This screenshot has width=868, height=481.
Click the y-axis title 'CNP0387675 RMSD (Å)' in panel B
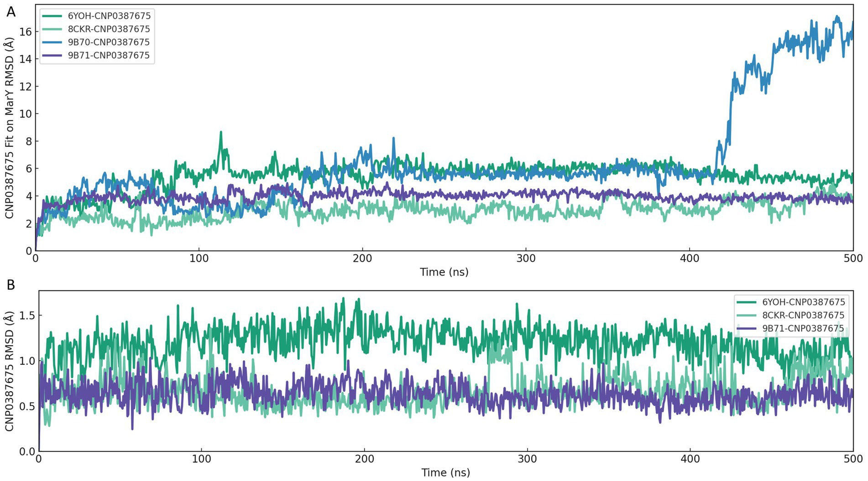coord(9,371)
